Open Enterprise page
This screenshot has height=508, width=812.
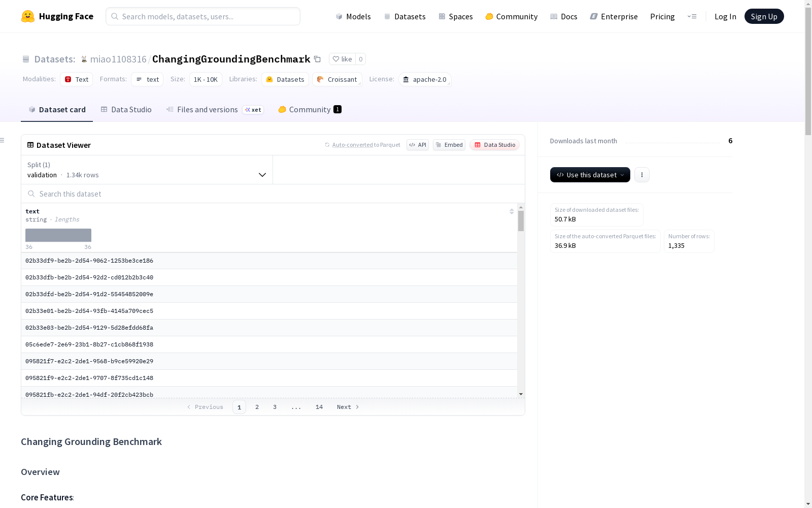click(x=614, y=16)
